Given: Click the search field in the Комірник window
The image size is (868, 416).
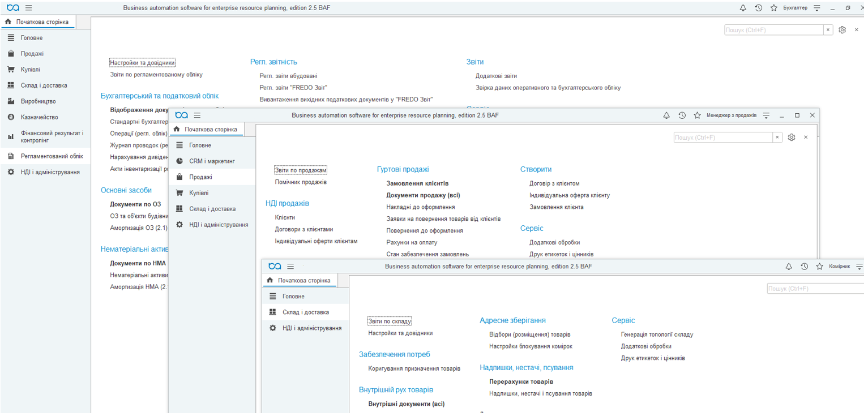Looking at the screenshot, I should (815, 289).
